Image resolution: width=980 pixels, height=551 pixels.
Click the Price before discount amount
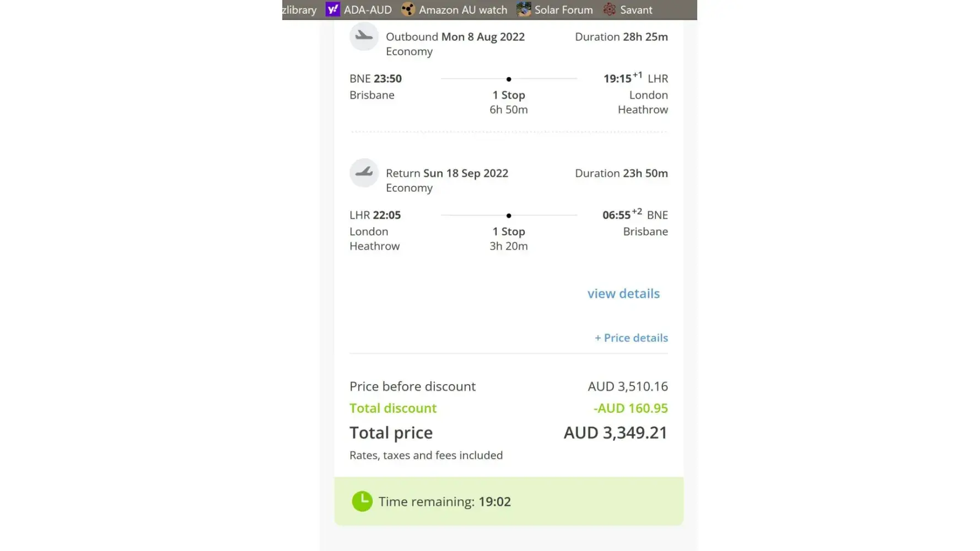point(627,386)
